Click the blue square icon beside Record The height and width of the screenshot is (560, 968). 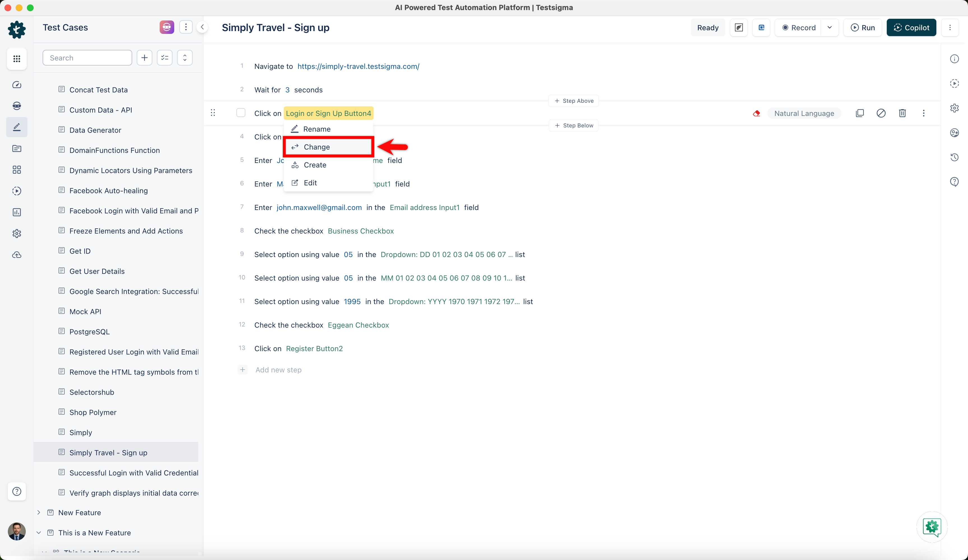(x=761, y=28)
